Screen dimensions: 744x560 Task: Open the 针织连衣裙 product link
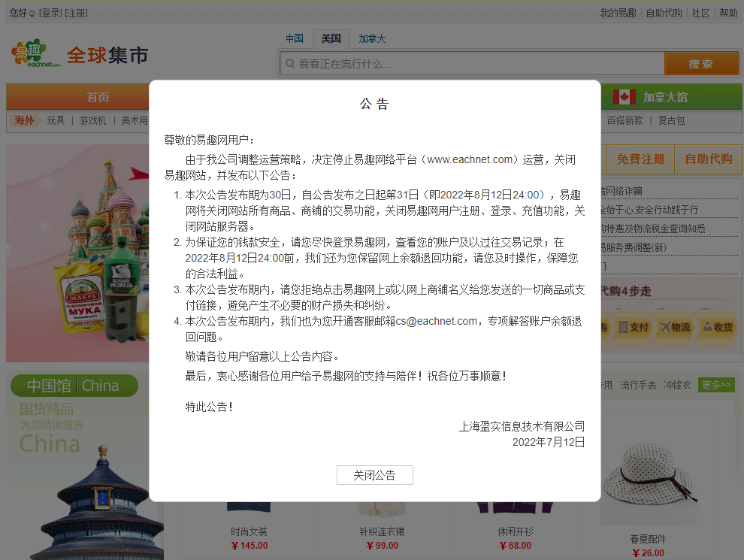[x=382, y=531]
